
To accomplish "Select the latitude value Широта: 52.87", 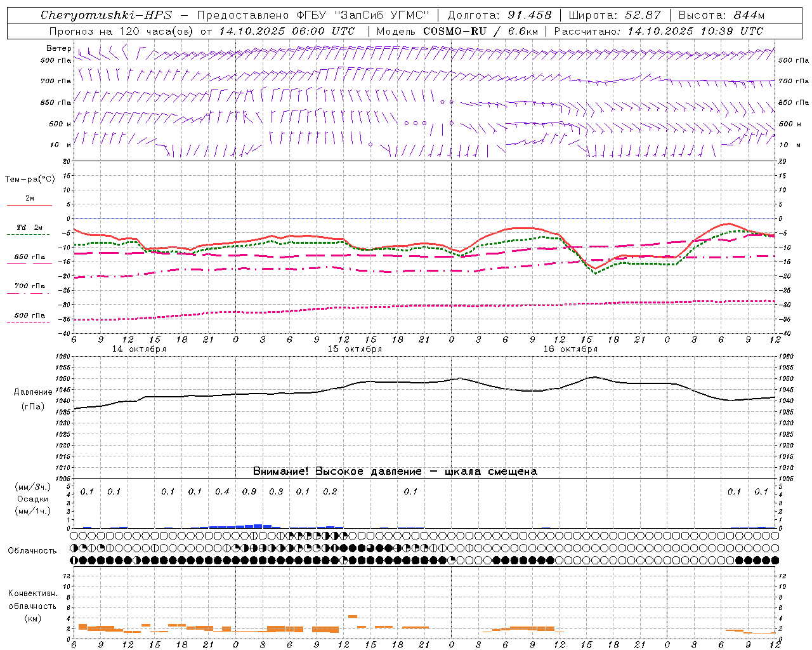I will tap(615, 15).
